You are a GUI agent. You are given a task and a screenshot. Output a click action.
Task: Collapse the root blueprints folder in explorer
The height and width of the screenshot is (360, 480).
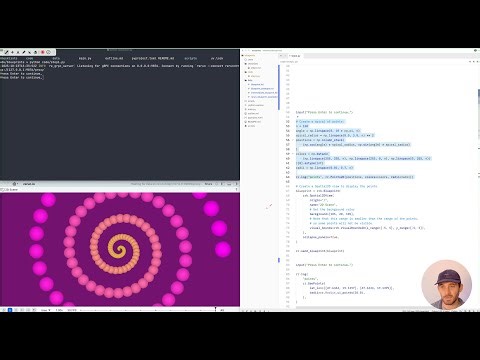pyautogui.click(x=250, y=55)
